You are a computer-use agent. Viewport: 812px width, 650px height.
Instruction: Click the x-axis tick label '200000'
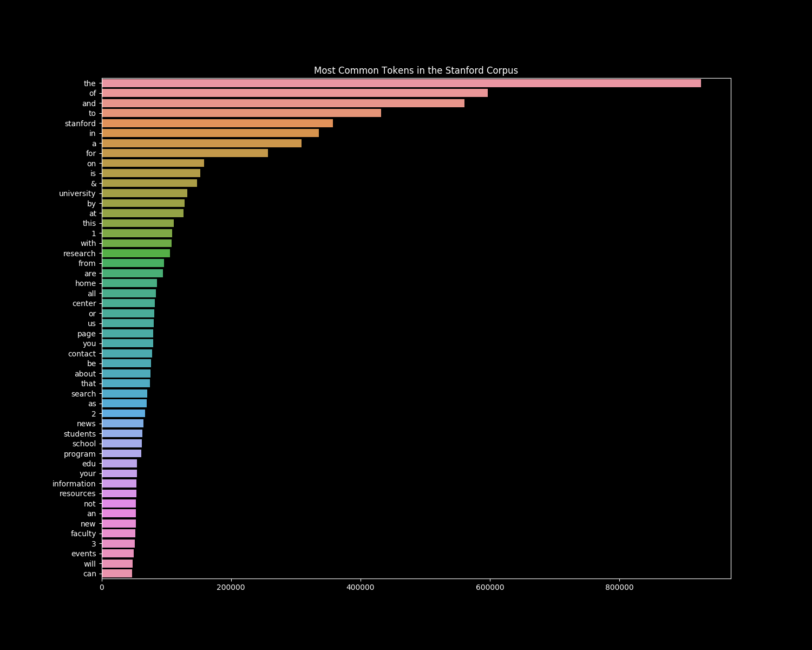231,588
